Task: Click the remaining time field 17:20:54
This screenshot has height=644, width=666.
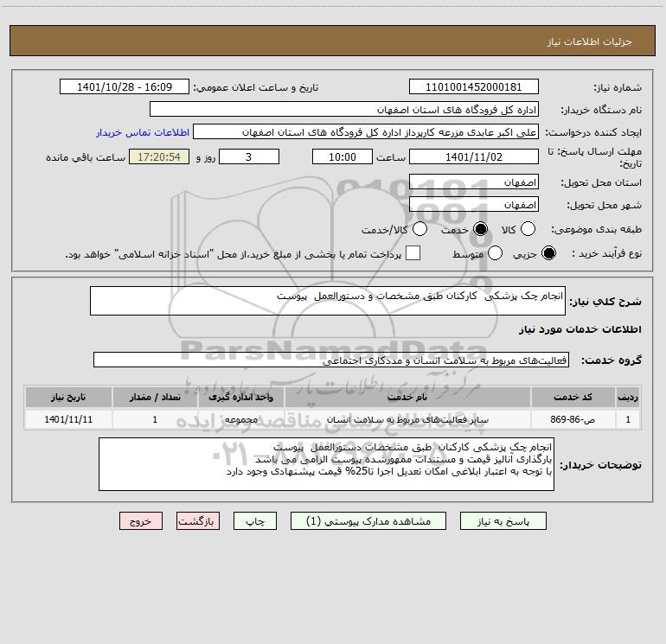Action: tap(159, 156)
